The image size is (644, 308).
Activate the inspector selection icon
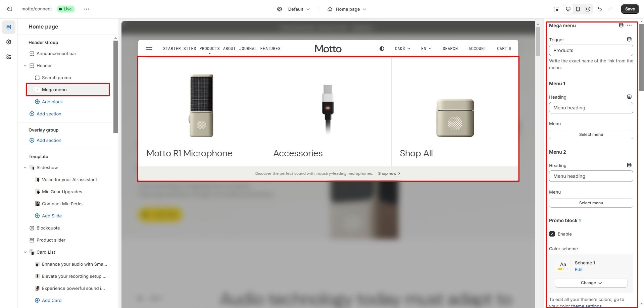(x=556, y=9)
